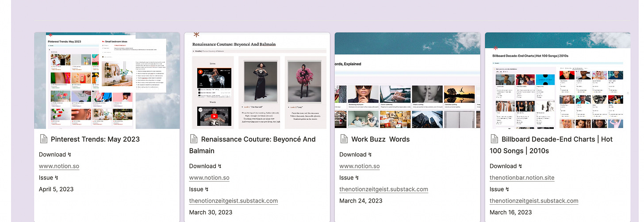Click the March 30, 2023 date text
This screenshot has width=644, height=222.
(x=211, y=212)
